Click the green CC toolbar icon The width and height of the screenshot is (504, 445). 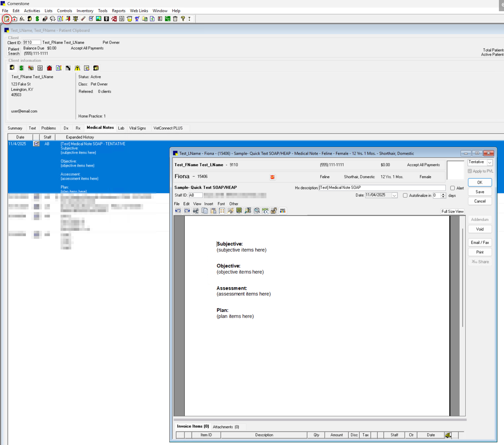point(168,19)
